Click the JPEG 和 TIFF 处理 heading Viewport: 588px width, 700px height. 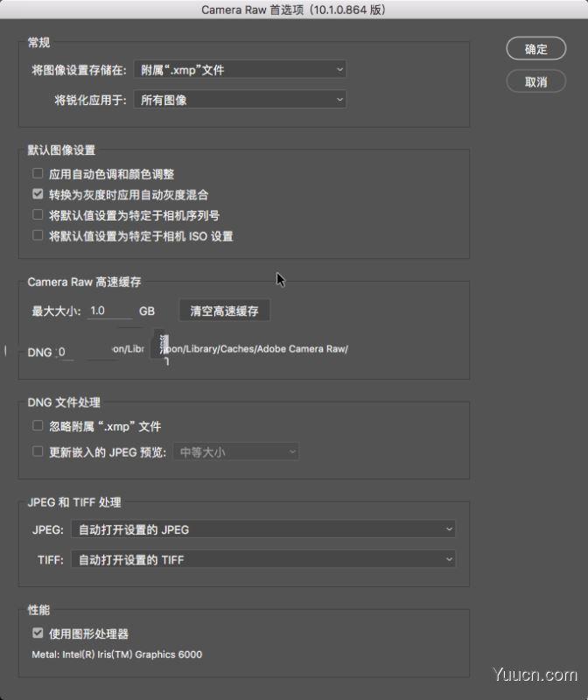click(x=74, y=502)
